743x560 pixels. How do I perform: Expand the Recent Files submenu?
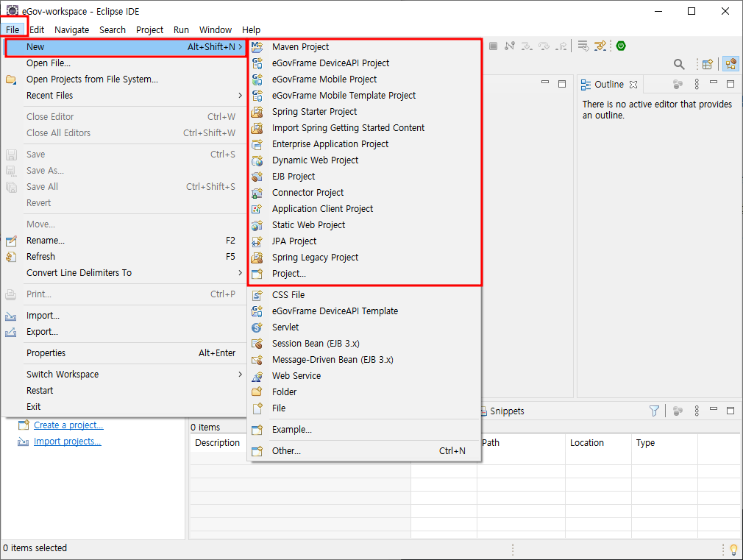coord(124,96)
